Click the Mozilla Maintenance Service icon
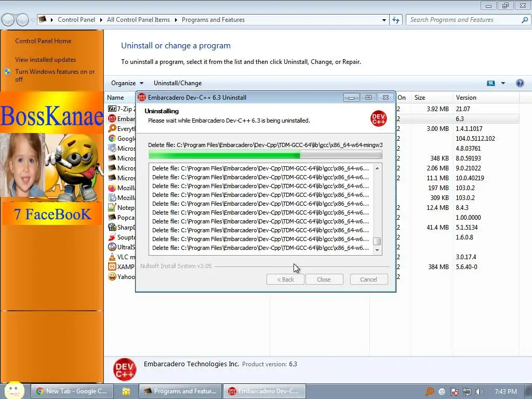This screenshot has height=399, width=532. point(112,198)
